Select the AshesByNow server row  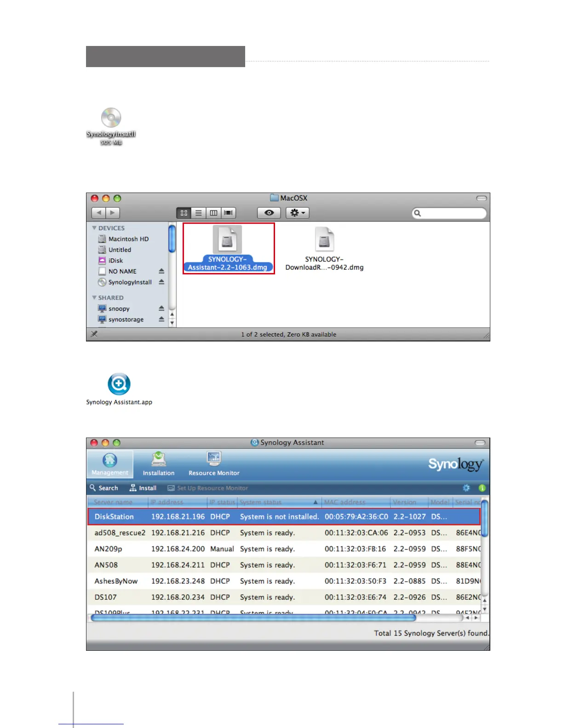284,581
